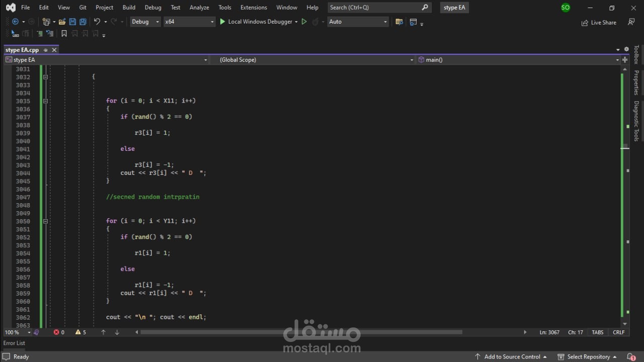The width and height of the screenshot is (644, 362).
Task: Go to next issue with the down arrow
Action: [117, 332]
